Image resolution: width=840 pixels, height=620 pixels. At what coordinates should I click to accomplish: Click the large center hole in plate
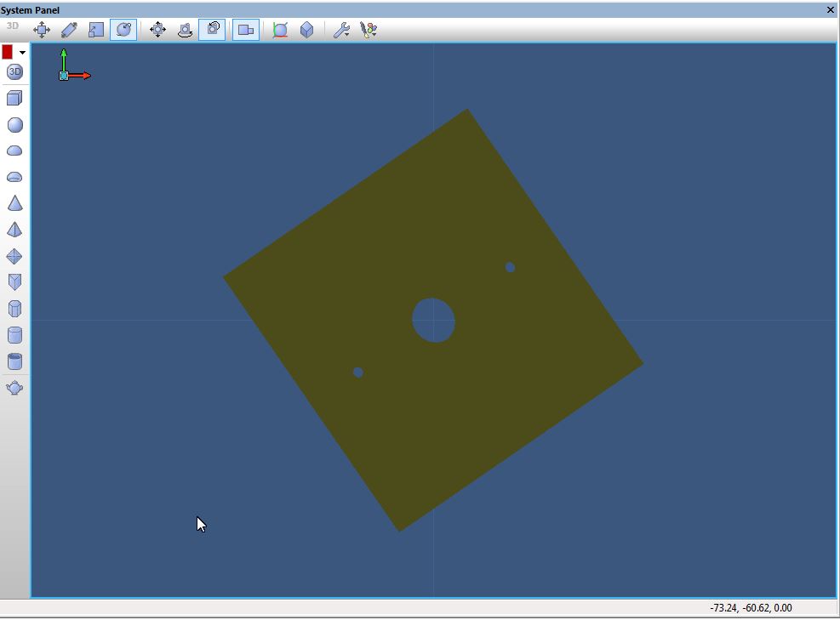(x=433, y=320)
